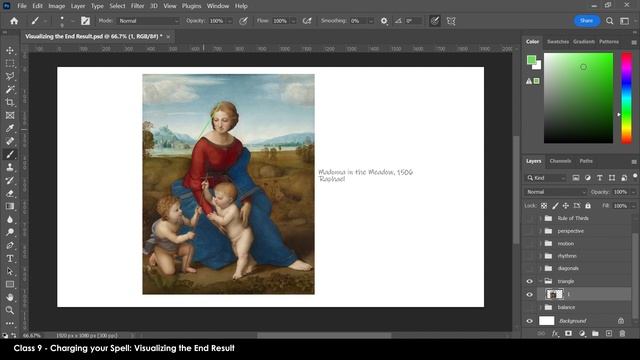Collapse the triangle group
640x360 pixels.
(541, 281)
